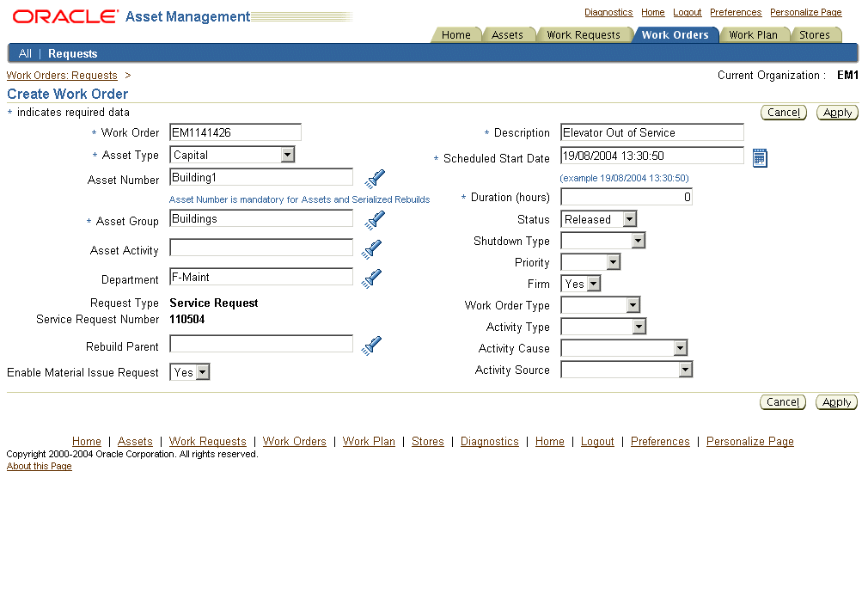This screenshot has width=868, height=612.
Task: Click the footer Work Orders link
Action: (x=295, y=442)
